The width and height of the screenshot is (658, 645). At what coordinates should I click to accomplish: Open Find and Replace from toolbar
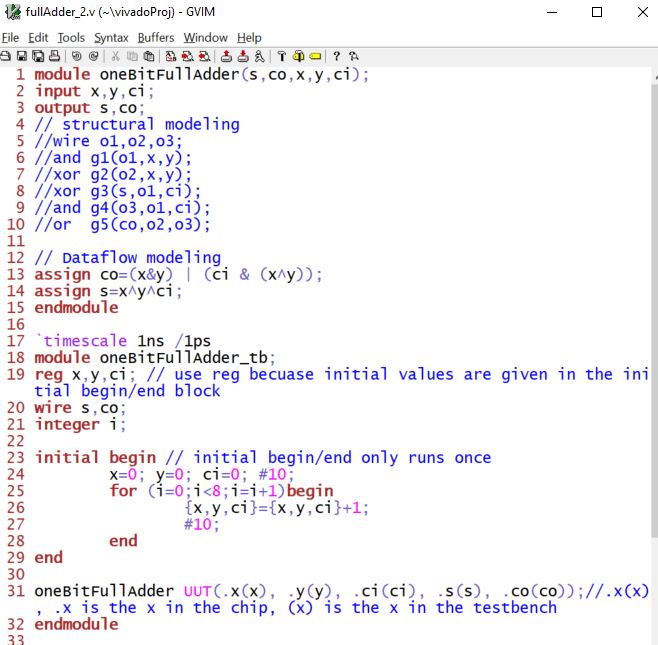(x=172, y=56)
